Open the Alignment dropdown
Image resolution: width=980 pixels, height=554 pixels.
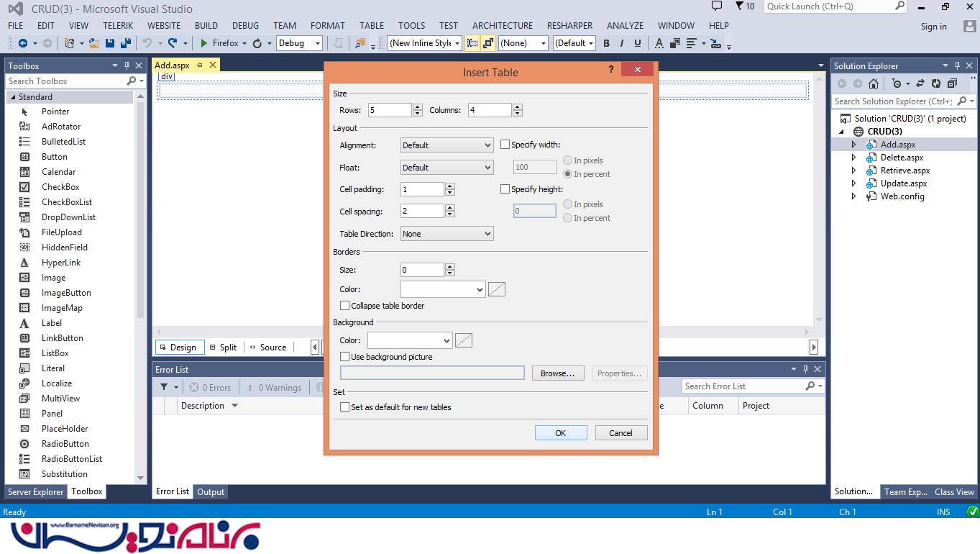coord(447,145)
